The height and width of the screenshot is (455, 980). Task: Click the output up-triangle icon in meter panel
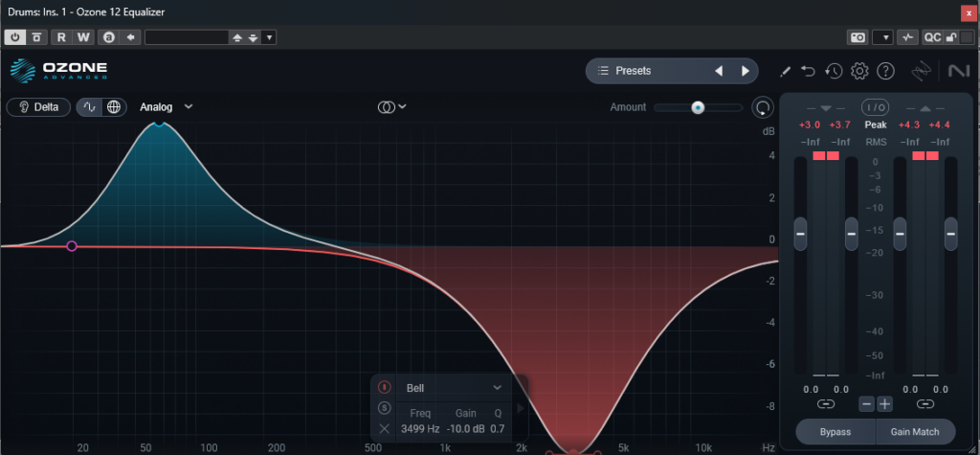click(925, 108)
